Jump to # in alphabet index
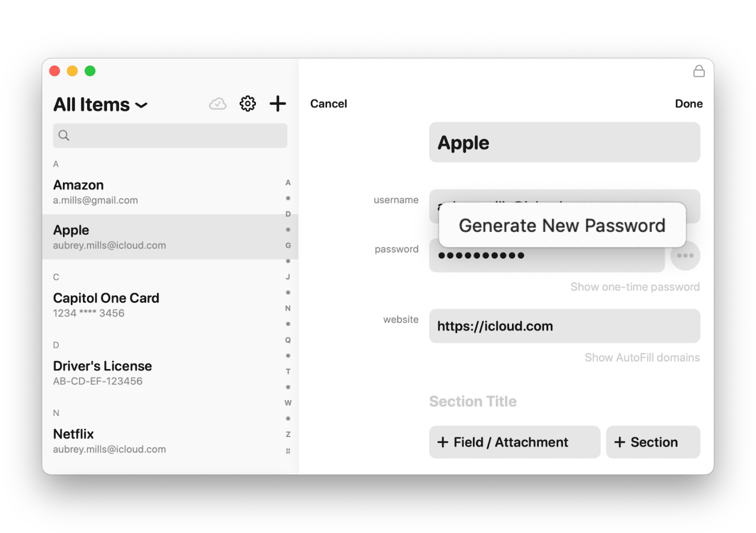756x533 pixels. coord(288,451)
